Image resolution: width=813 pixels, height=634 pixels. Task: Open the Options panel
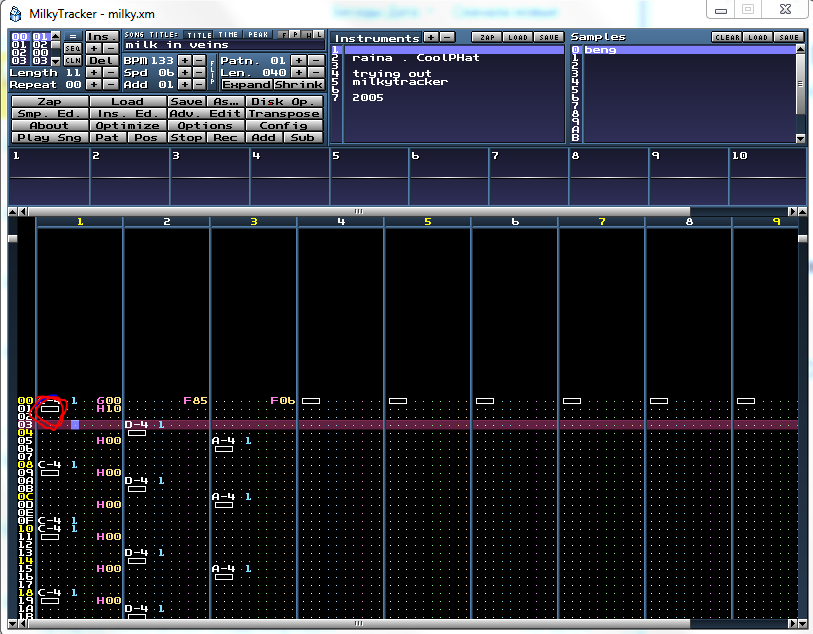tap(206, 125)
